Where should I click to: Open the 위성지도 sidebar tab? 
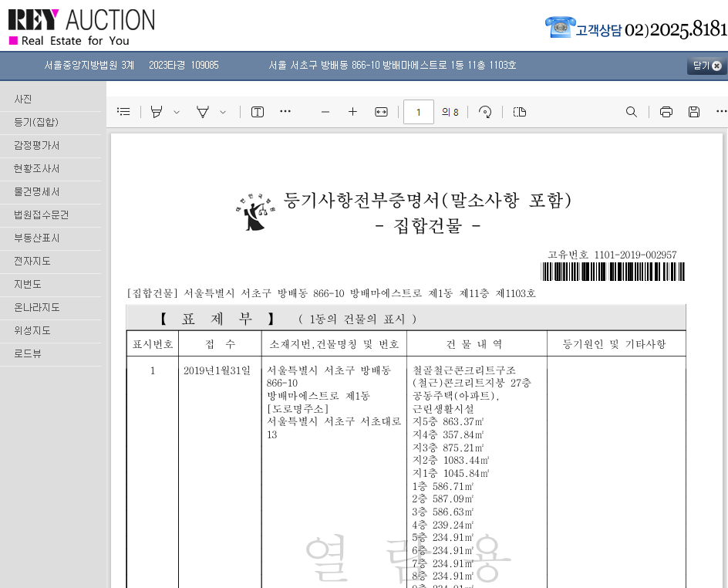(51, 330)
